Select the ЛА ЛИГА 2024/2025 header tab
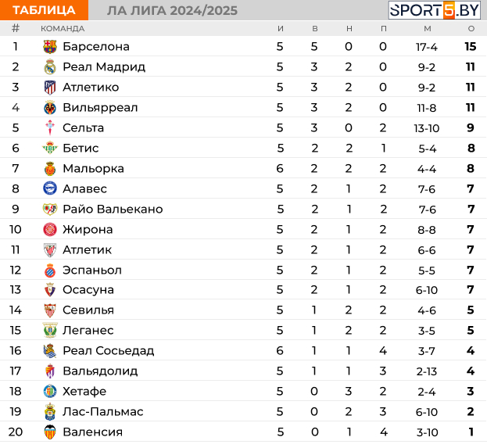 [x=173, y=11]
